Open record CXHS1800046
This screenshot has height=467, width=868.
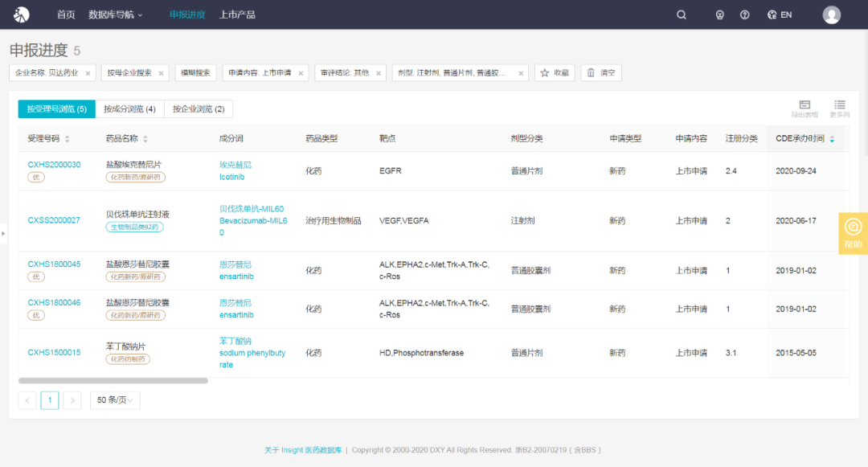(x=55, y=303)
